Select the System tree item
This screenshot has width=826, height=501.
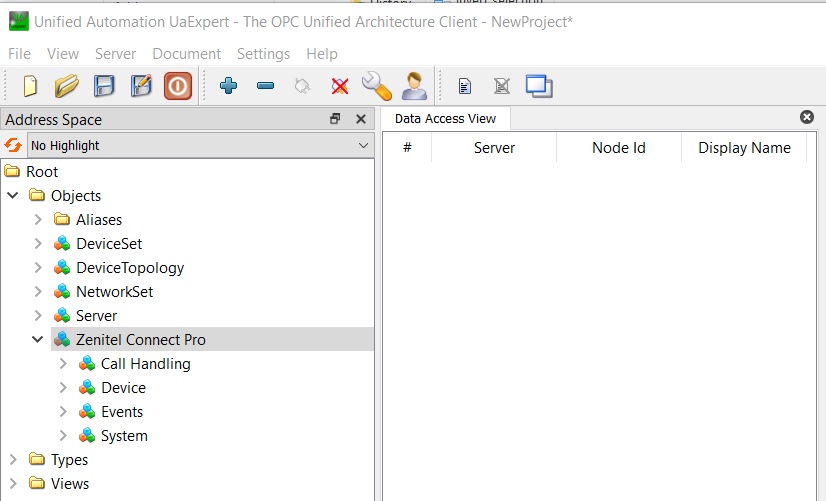click(x=124, y=436)
